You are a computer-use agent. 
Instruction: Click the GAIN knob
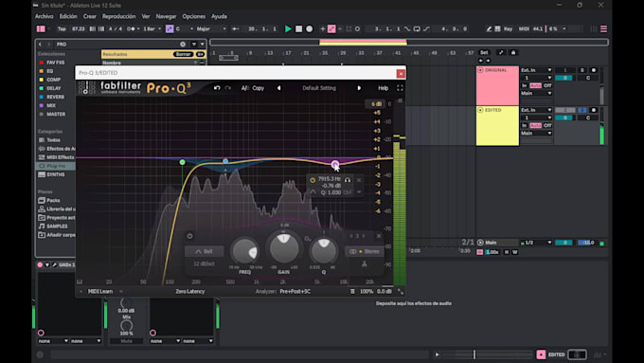283,247
